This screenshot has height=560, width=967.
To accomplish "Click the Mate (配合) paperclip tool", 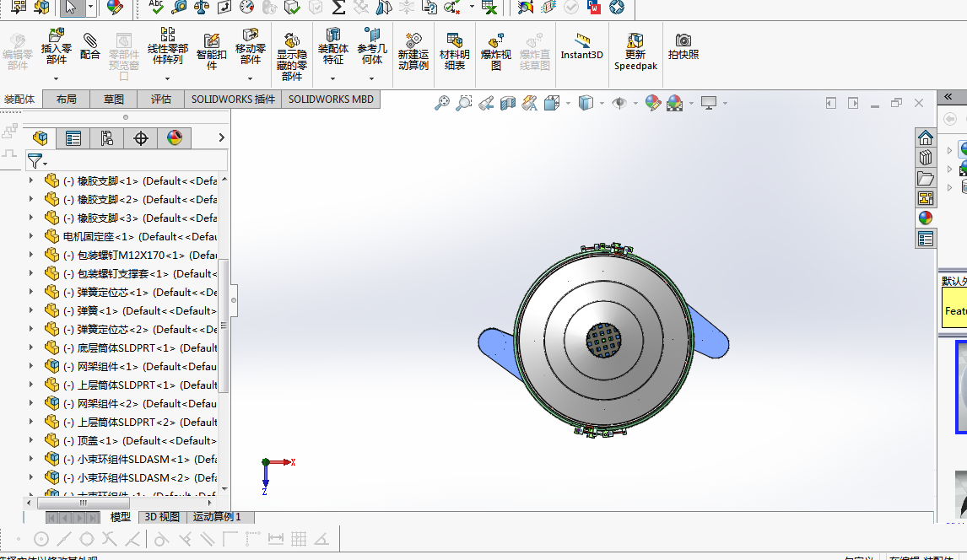I will coord(90,46).
